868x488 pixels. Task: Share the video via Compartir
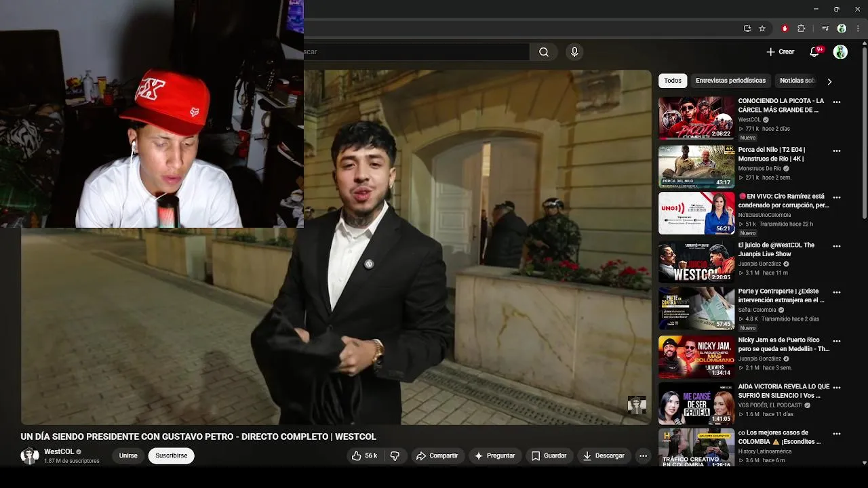click(437, 456)
